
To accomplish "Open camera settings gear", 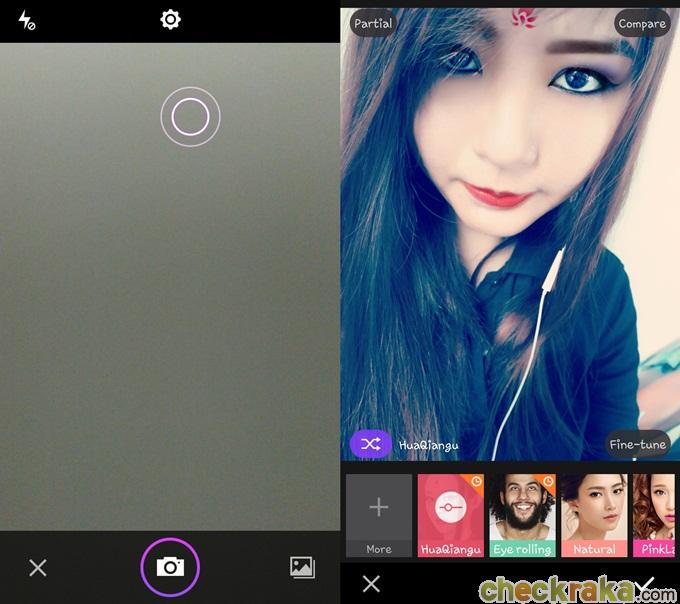I will [171, 19].
